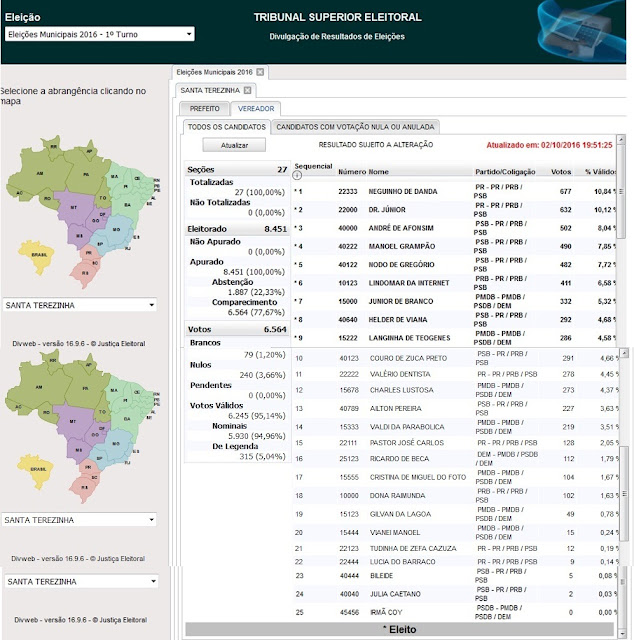Image resolution: width=634 pixels, height=640 pixels.
Task: Switch to the PREFEITO tab
Action: coord(204,109)
